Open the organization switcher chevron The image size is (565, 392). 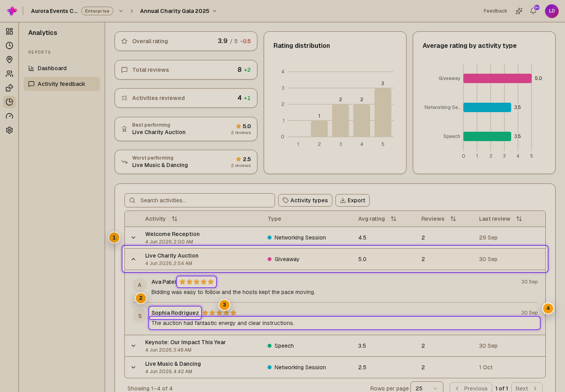pyautogui.click(x=121, y=11)
